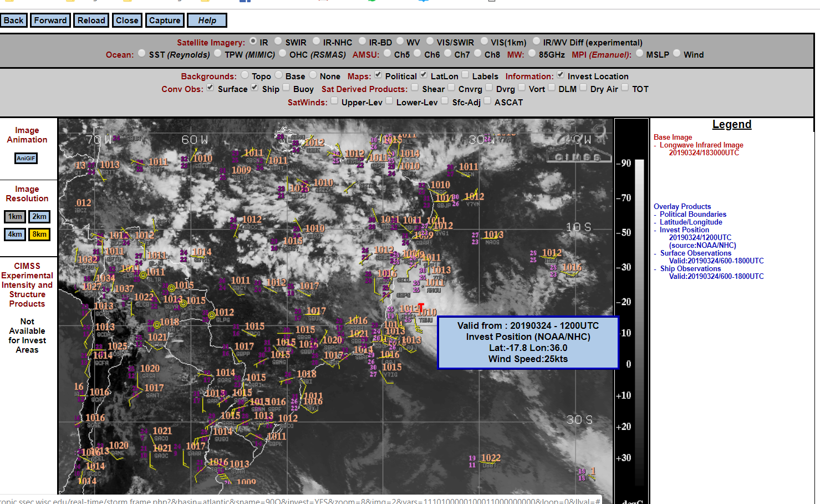820x504 pixels.
Task: Enable the Upper-Lev SatWinds checkbox
Action: click(x=334, y=101)
